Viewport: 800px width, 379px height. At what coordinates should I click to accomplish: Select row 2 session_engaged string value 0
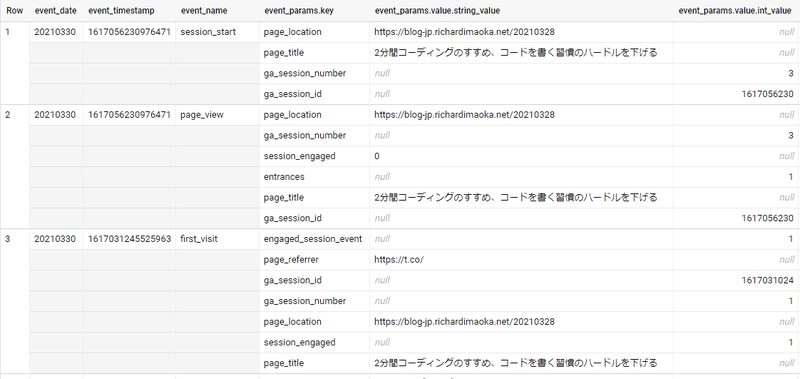click(377, 156)
